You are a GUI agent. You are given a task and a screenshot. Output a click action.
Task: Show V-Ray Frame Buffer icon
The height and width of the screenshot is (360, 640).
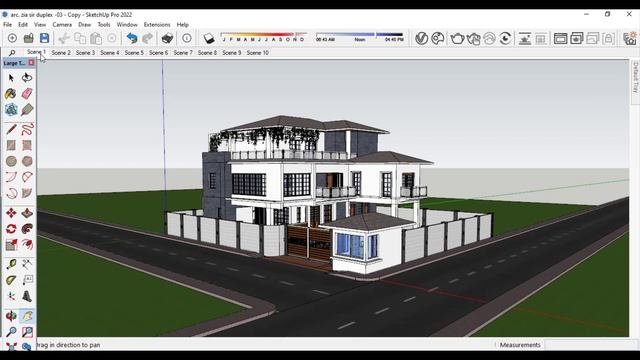[x=560, y=38]
